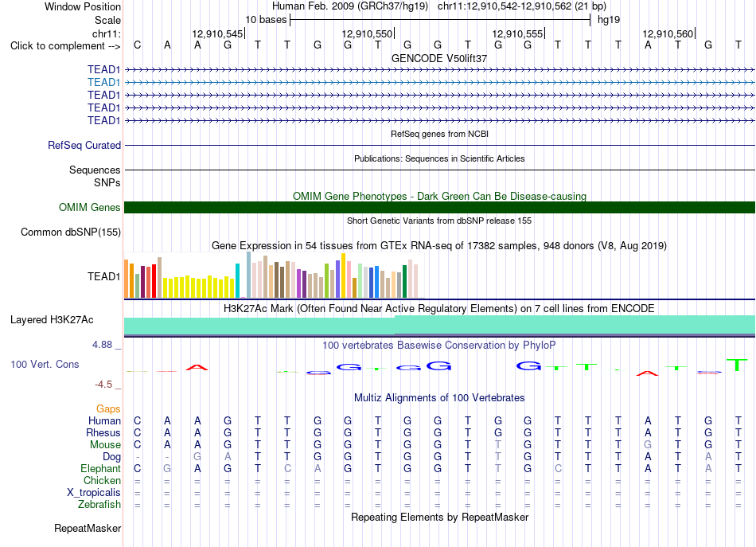Viewport: 756px width, 547px height.
Task: Open GENCODE V50lift37 track title
Action: (439, 58)
